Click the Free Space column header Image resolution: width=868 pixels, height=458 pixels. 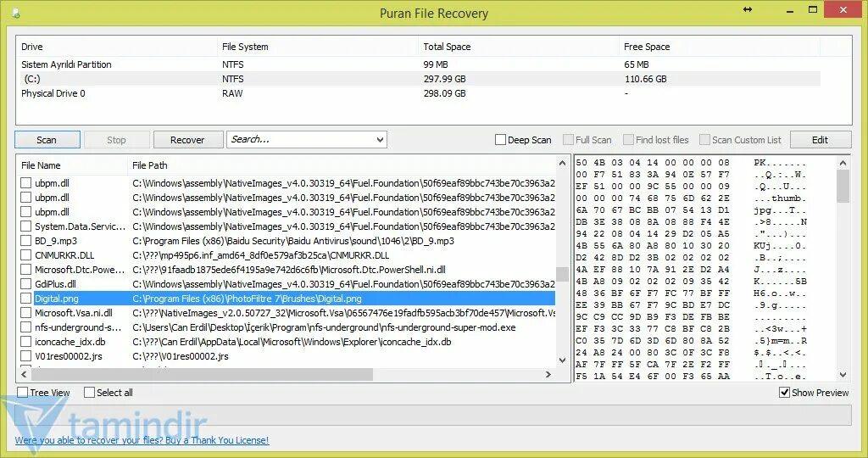pyautogui.click(x=720, y=47)
